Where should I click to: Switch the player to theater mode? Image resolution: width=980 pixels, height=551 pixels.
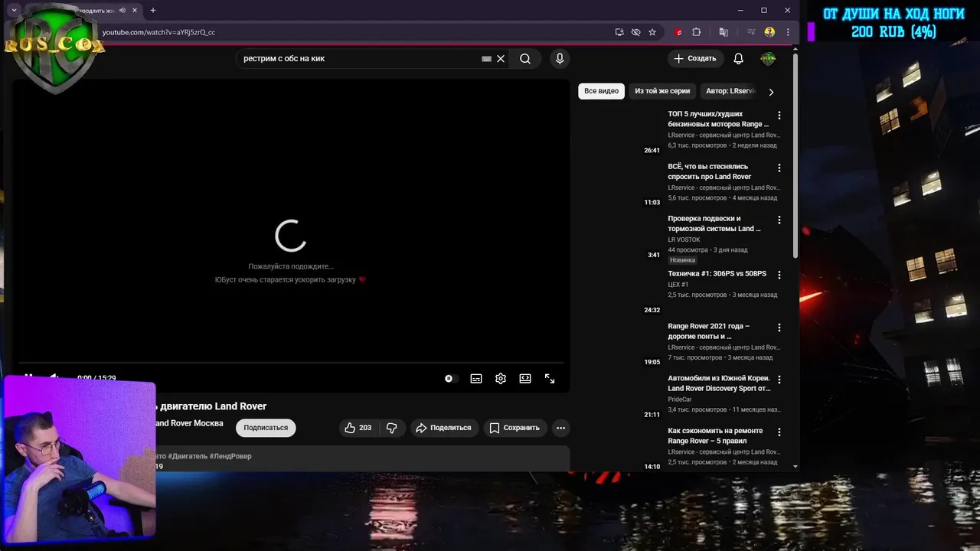pyautogui.click(x=525, y=379)
